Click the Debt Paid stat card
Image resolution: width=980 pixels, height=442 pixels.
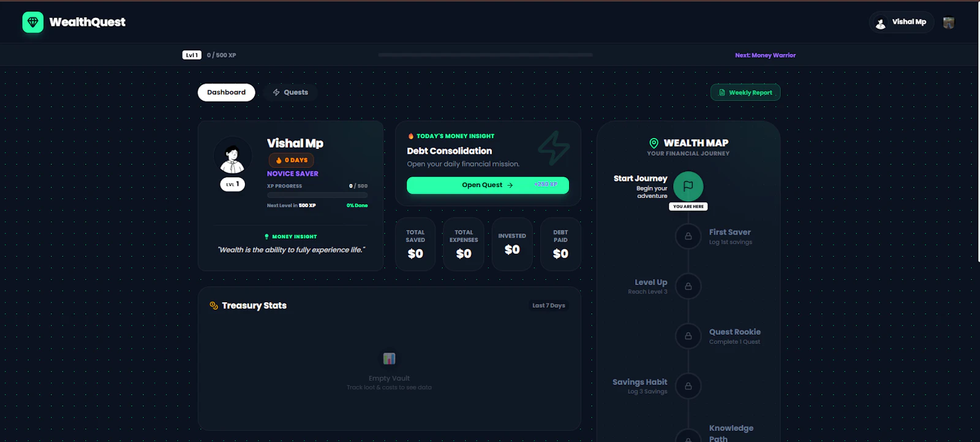pos(560,244)
